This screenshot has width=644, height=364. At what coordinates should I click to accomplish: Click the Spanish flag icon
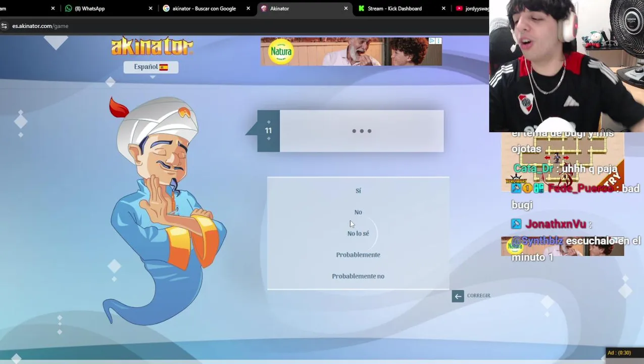(x=164, y=67)
